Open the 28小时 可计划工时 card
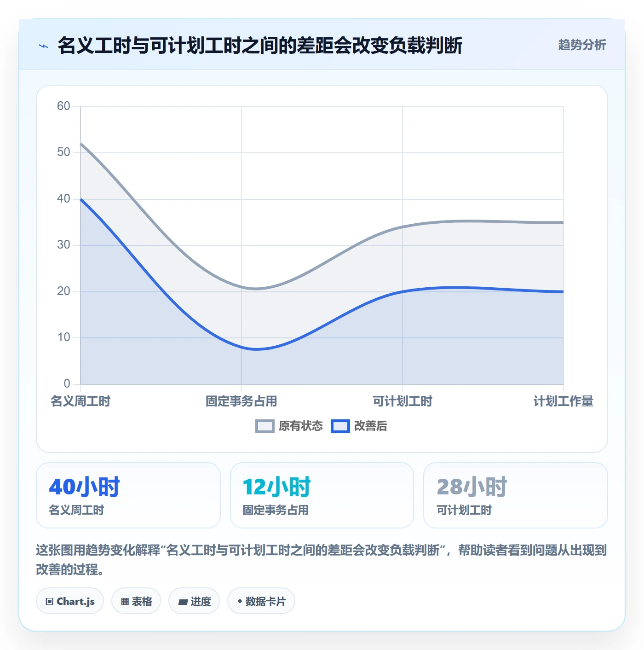Screen dimensions: 644x650 [x=516, y=495]
